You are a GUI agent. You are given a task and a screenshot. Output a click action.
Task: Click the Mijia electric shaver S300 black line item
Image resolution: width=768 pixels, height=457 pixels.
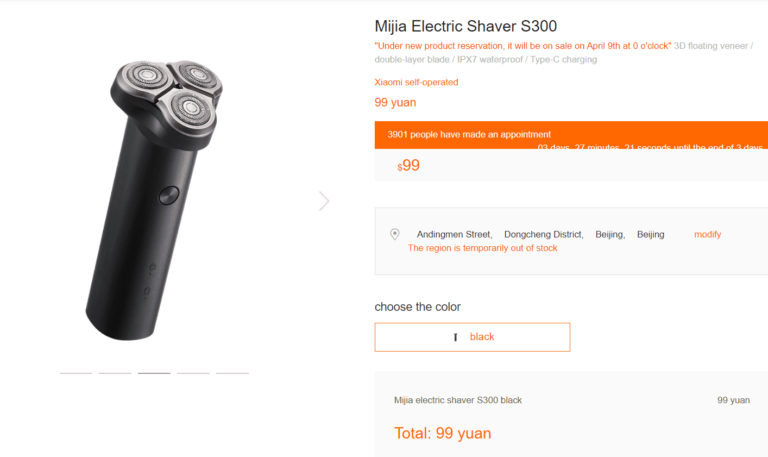click(458, 400)
